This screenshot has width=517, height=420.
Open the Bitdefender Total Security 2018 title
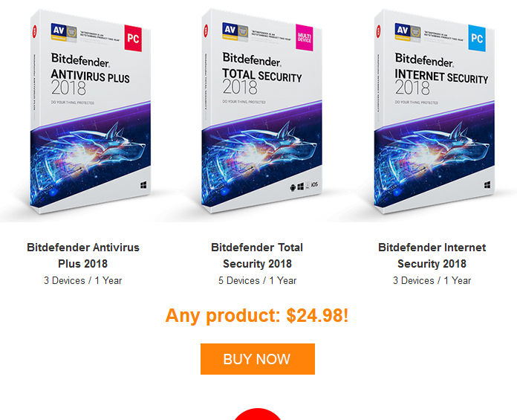point(257,255)
